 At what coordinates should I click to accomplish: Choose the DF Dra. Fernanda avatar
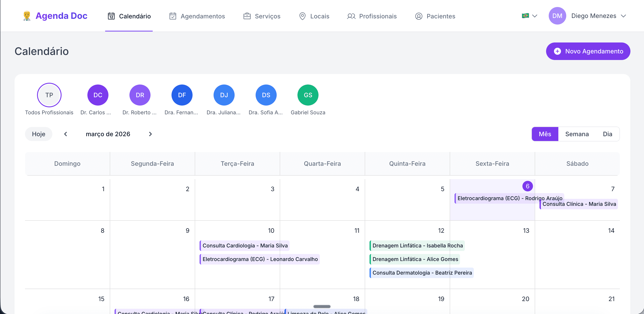tap(182, 95)
